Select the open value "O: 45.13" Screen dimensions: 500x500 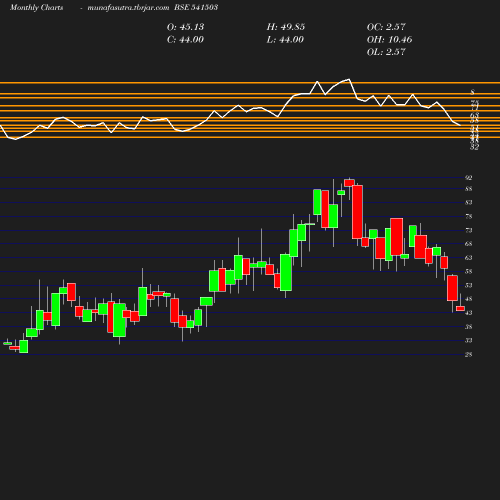[x=185, y=27]
